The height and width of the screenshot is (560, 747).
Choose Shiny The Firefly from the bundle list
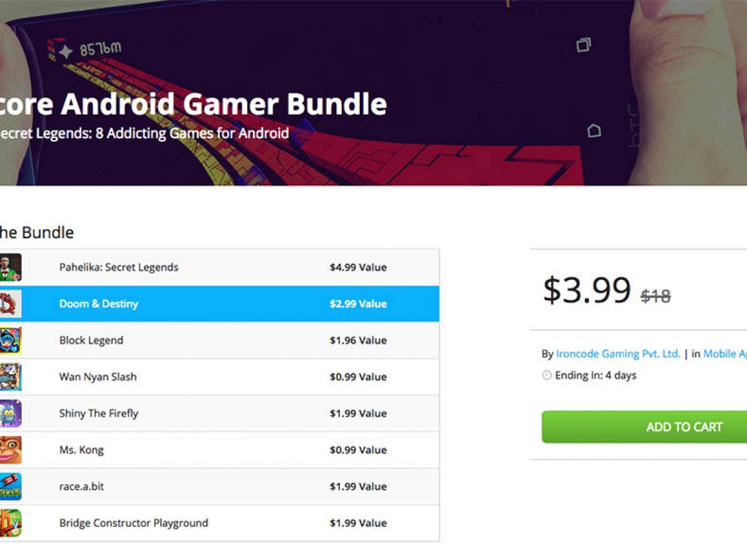98,413
